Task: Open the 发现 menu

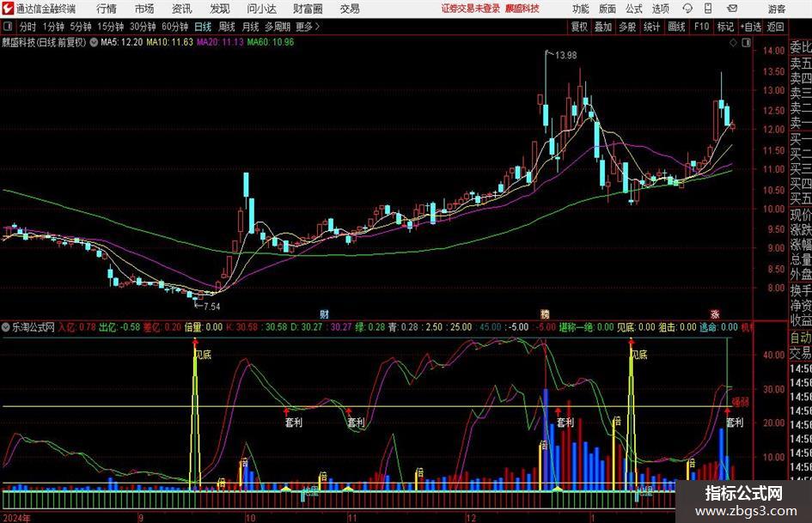Action: pos(220,9)
